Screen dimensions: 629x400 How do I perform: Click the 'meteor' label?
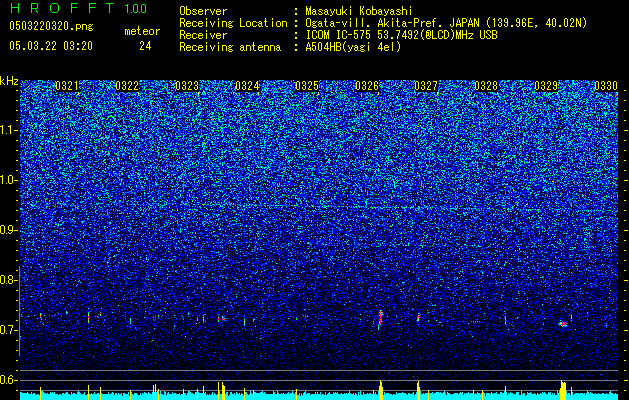(x=142, y=31)
